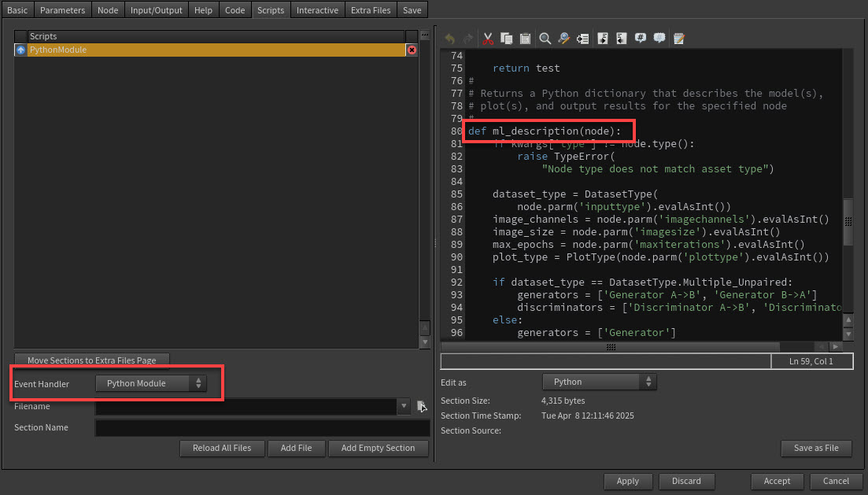Viewport: 868px width, 495px height.
Task: Open Find and Replace with the magnifier-pencil icon
Action: [x=563, y=39]
